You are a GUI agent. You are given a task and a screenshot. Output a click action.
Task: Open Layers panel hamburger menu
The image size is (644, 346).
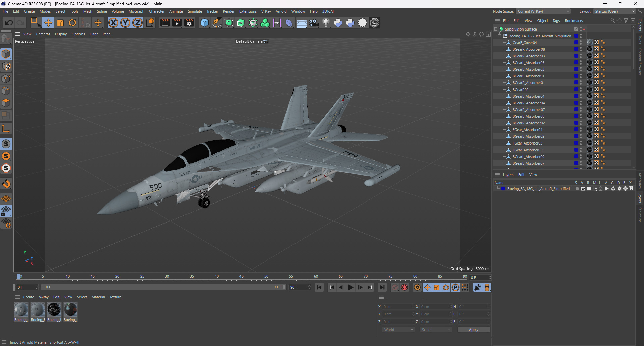point(497,175)
